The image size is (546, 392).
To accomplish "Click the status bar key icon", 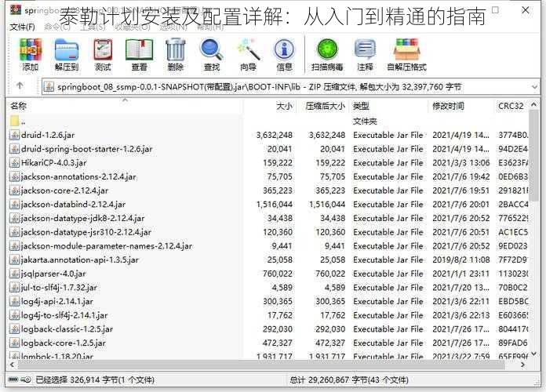I will pyautogui.click(x=26, y=379).
